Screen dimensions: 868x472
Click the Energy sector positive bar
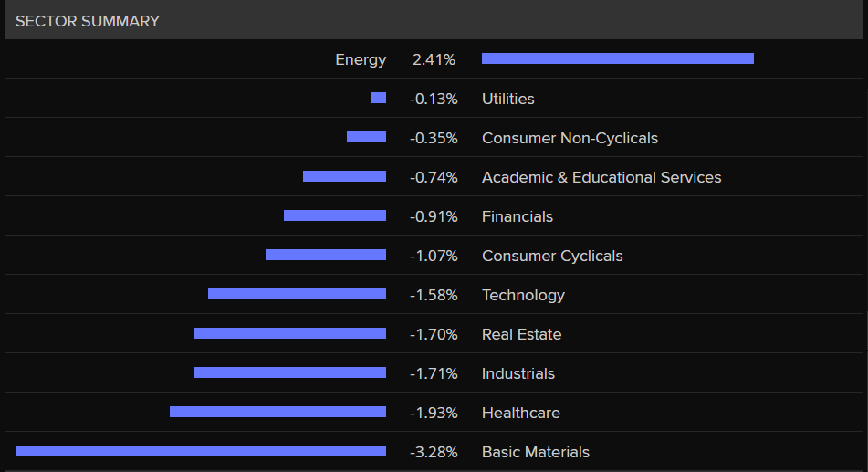click(x=617, y=58)
